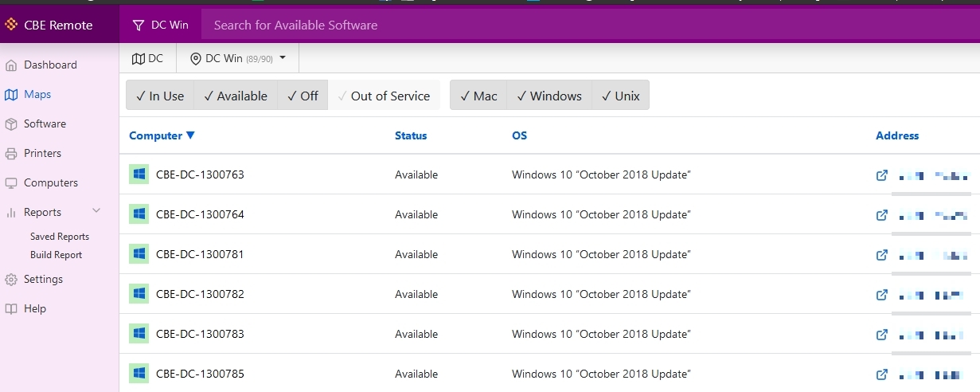Open external link icon for CBE-DC-1300763

pos(881,174)
